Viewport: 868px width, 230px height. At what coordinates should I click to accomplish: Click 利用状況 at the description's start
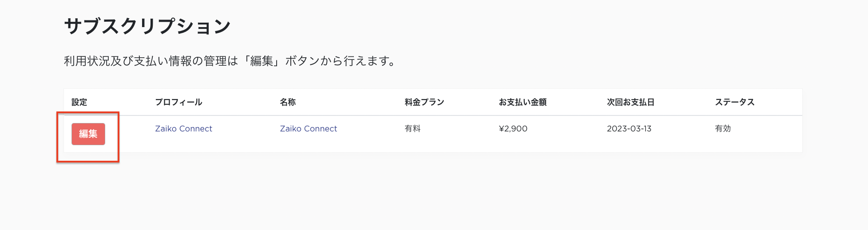click(x=87, y=61)
